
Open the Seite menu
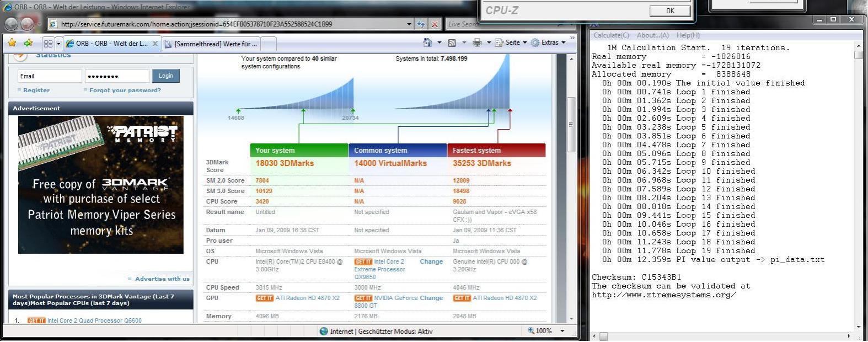511,42
